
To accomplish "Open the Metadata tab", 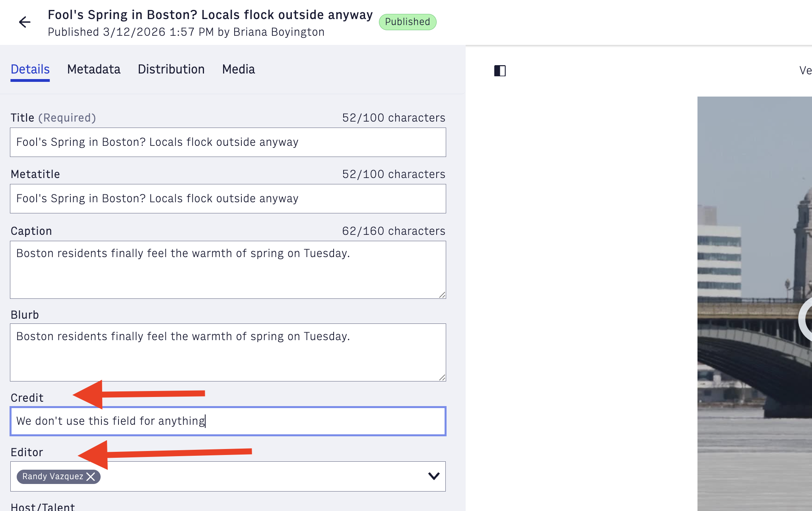I will [94, 70].
